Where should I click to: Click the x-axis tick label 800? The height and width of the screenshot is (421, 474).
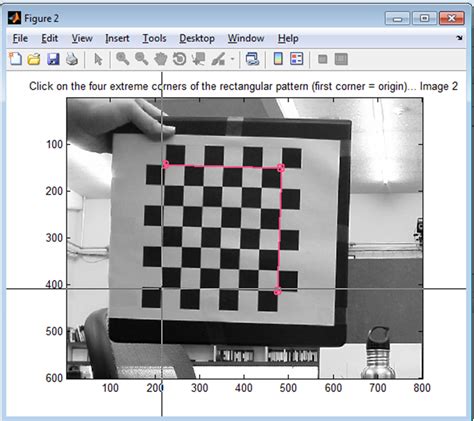pyautogui.click(x=422, y=388)
